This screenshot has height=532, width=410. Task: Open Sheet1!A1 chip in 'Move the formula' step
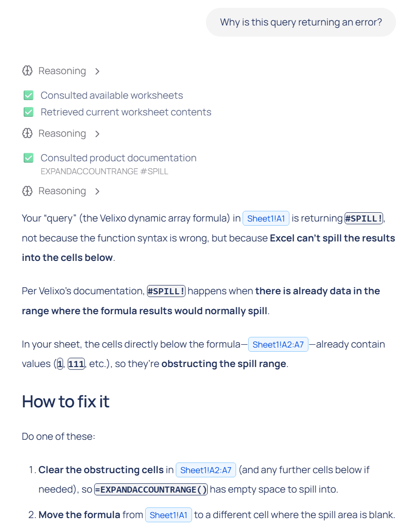168,515
